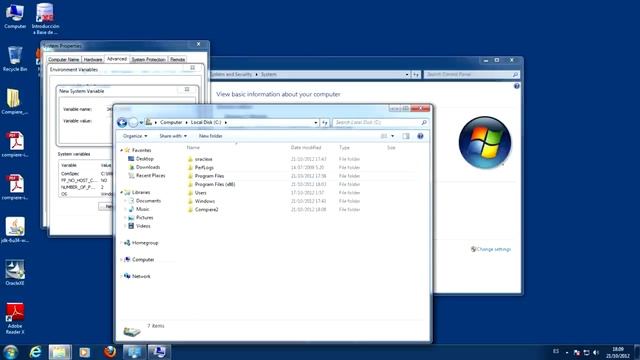This screenshot has height=360, width=640.
Task: Select the Compiere2 folder
Action: pos(206,210)
